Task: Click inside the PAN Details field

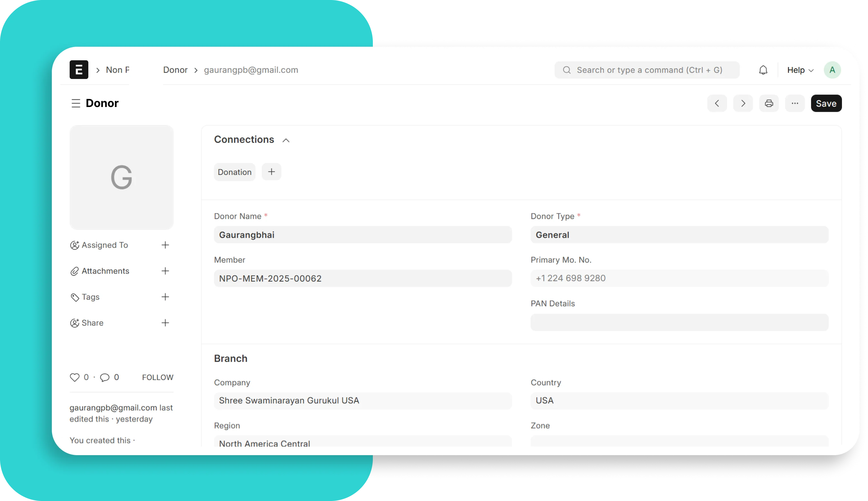Action: [x=679, y=322]
